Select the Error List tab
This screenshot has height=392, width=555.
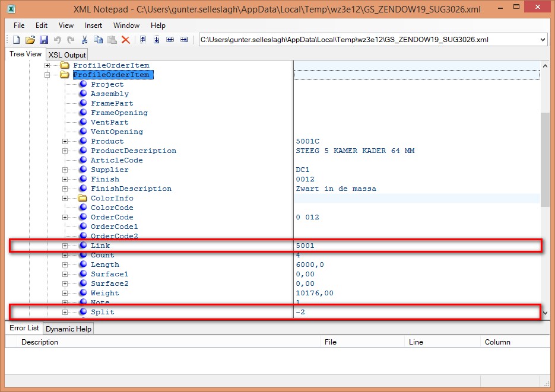(24, 328)
